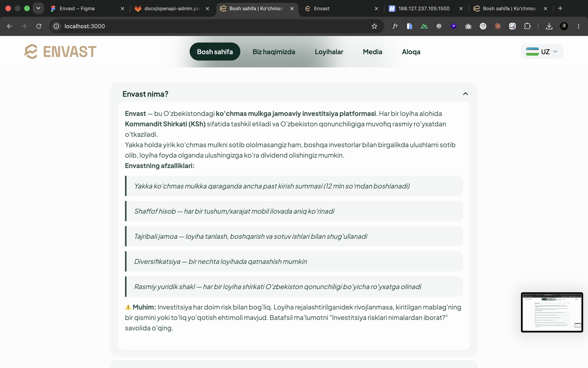
Task: Open the camera screenshot extension icon
Action: tap(468, 26)
